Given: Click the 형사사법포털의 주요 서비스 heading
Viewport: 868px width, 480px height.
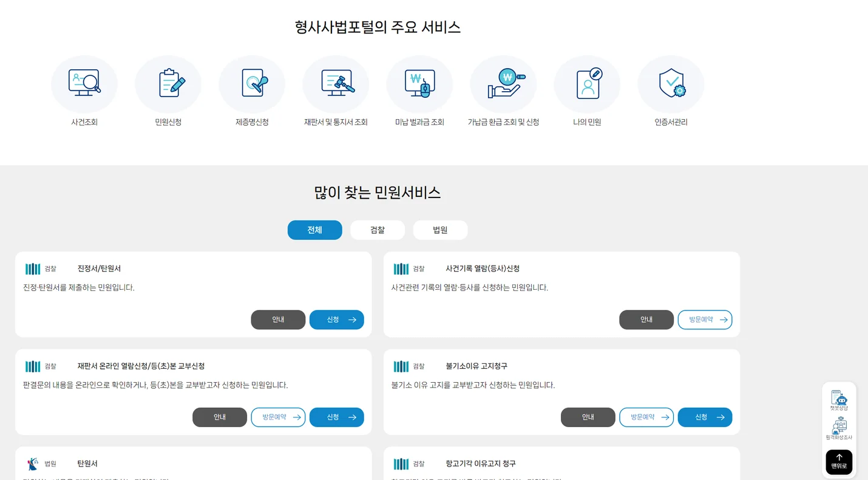Looking at the screenshot, I should coord(378,27).
